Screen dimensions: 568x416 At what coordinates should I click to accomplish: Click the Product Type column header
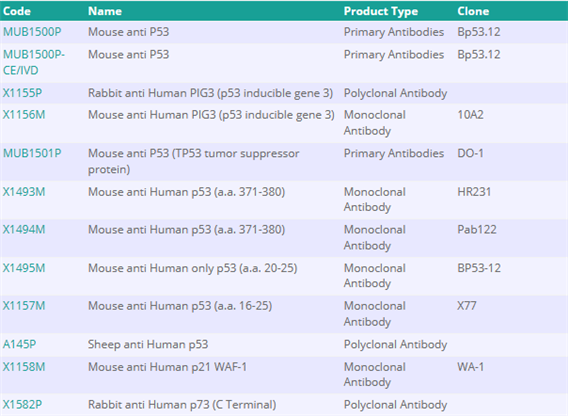tap(381, 11)
